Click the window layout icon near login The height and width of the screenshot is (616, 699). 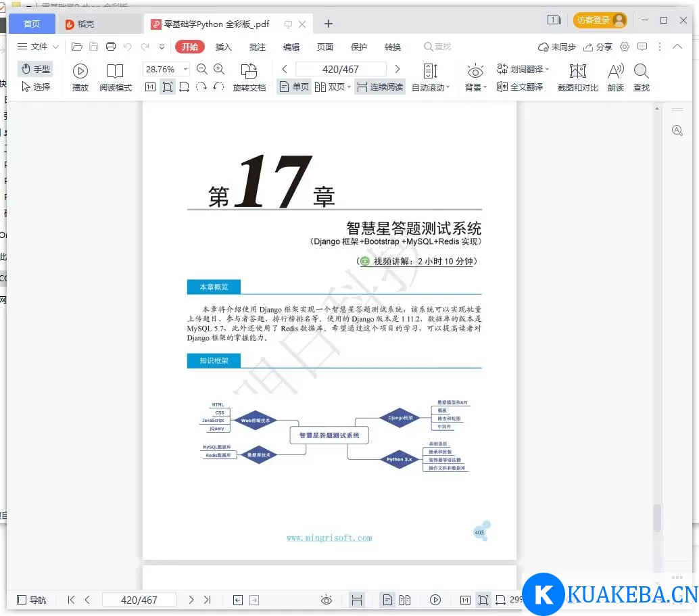(x=554, y=20)
